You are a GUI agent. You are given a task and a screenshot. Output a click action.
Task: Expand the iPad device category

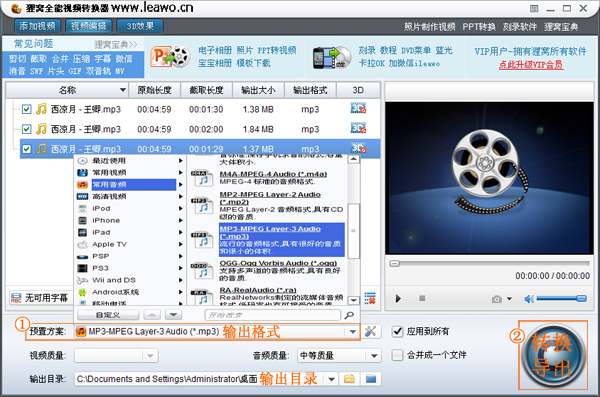pos(130,232)
